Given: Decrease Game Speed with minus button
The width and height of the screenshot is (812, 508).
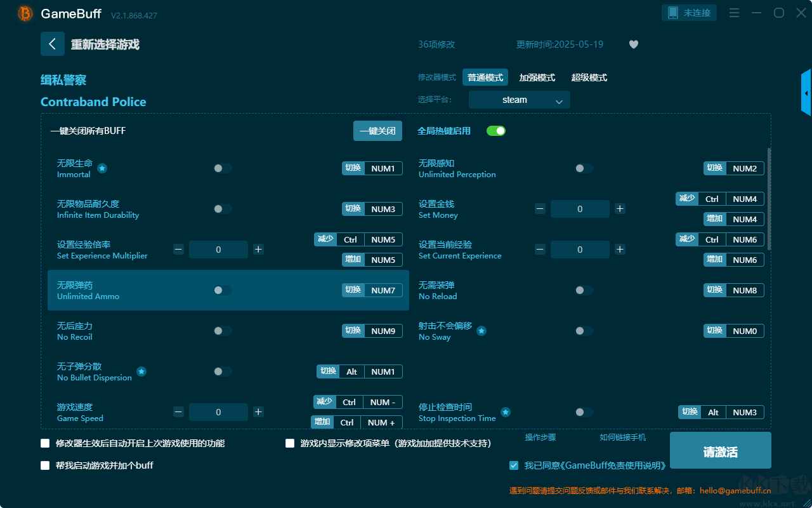Looking at the screenshot, I should click(x=178, y=412).
